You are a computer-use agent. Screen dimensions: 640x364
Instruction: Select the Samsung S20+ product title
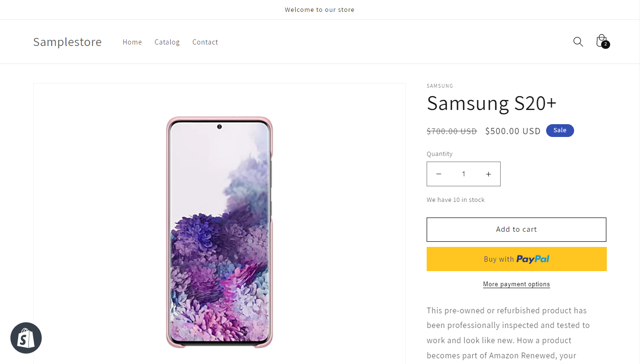492,103
